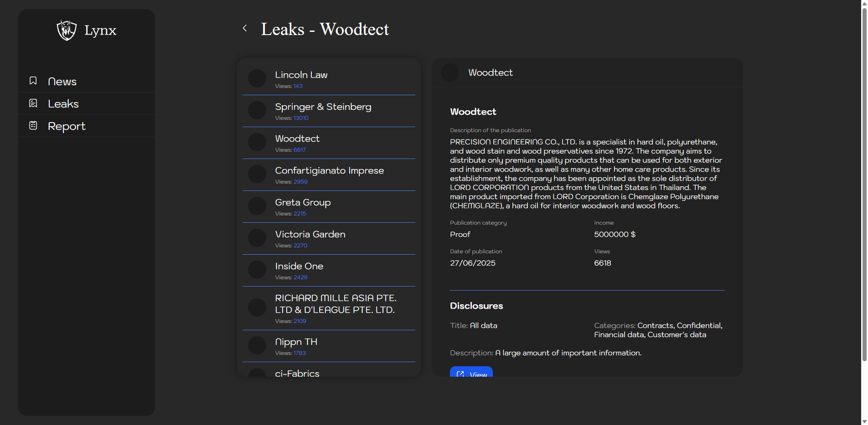
Task: Click the checklist icon beside Report
Action: (33, 125)
